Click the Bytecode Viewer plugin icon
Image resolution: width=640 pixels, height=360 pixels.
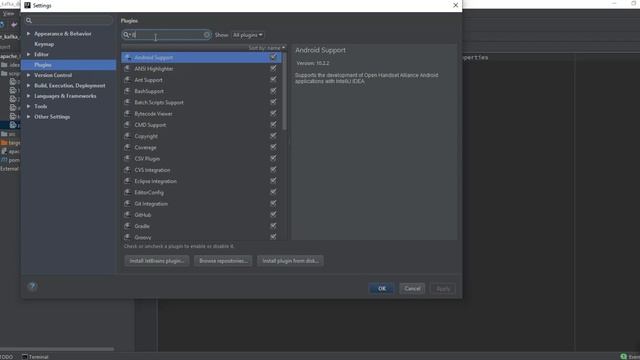(x=127, y=113)
